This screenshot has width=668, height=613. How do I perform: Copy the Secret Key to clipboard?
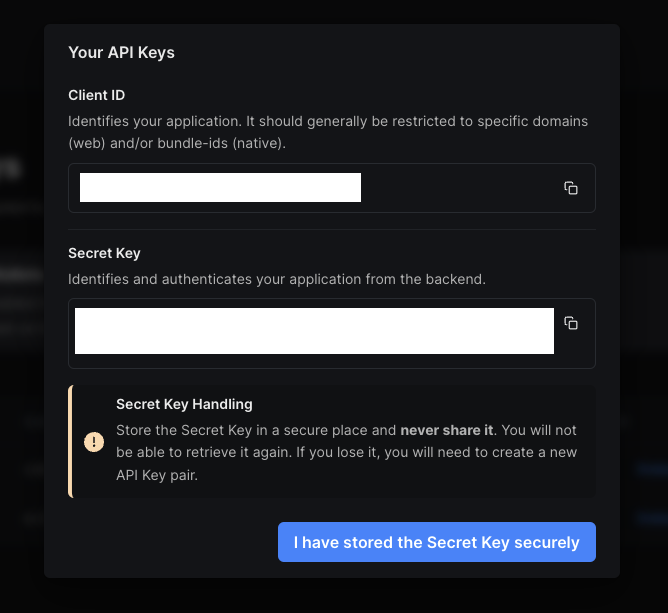click(571, 323)
